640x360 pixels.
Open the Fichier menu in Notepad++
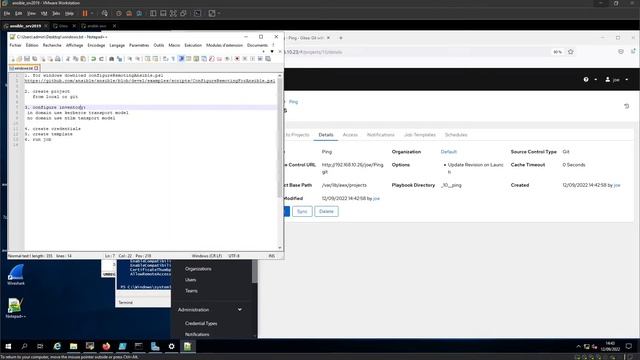click(x=15, y=45)
